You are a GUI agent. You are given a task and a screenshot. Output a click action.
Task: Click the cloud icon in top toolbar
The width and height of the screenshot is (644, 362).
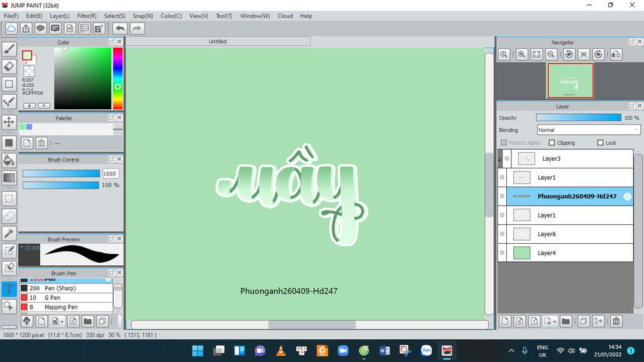point(11,28)
